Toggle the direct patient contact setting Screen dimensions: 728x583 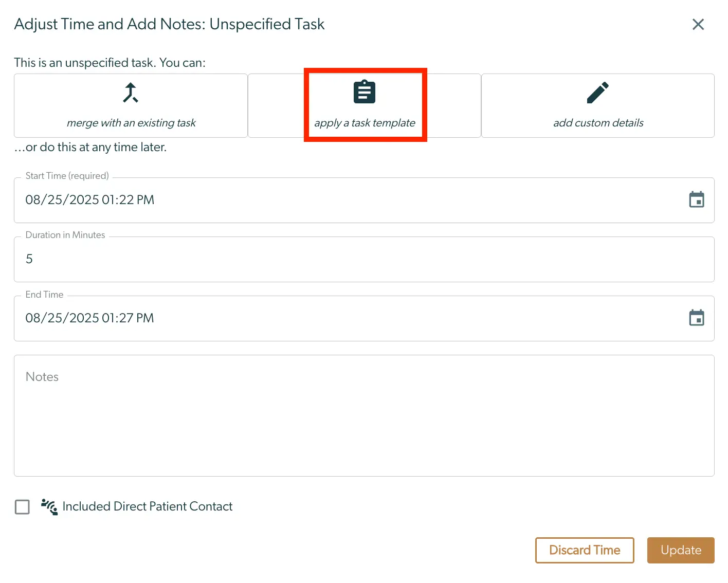[22, 507]
